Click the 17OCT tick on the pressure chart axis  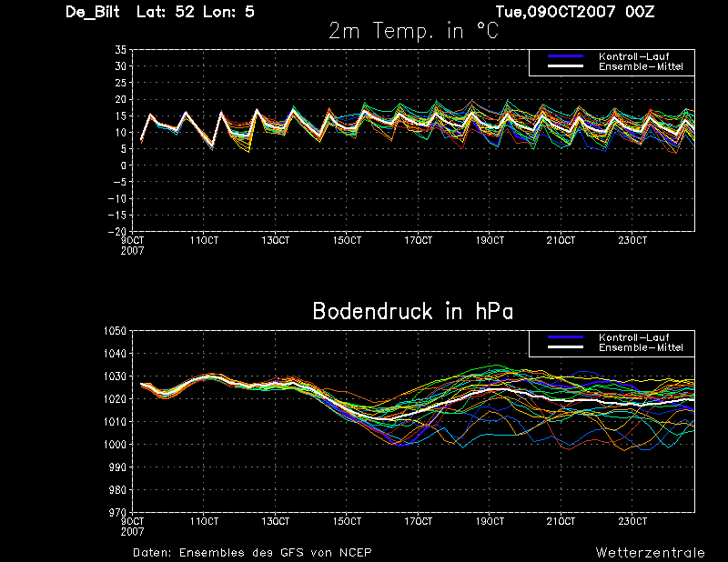419,521
